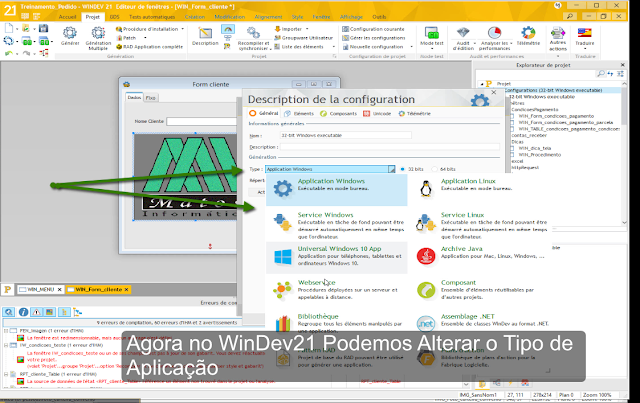
Task: Click the Nom field in configuration dialog
Action: (346, 135)
